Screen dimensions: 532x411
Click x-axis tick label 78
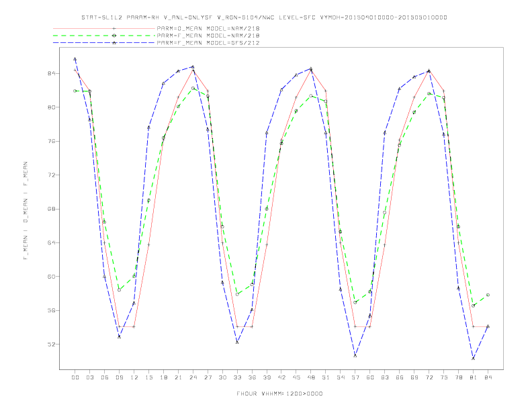459,377
